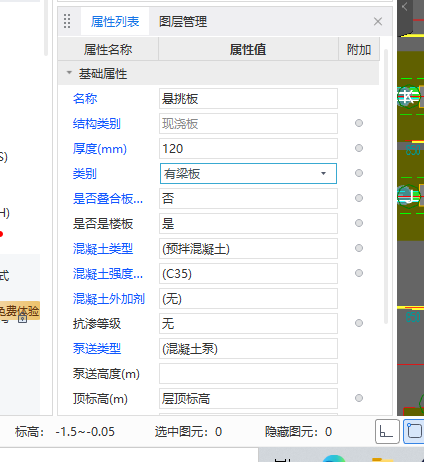Click the 免费体验 badge

coord(19,311)
